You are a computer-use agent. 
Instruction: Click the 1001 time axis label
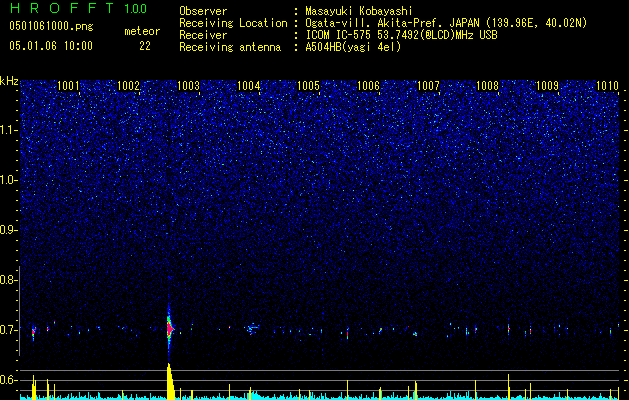click(x=68, y=85)
